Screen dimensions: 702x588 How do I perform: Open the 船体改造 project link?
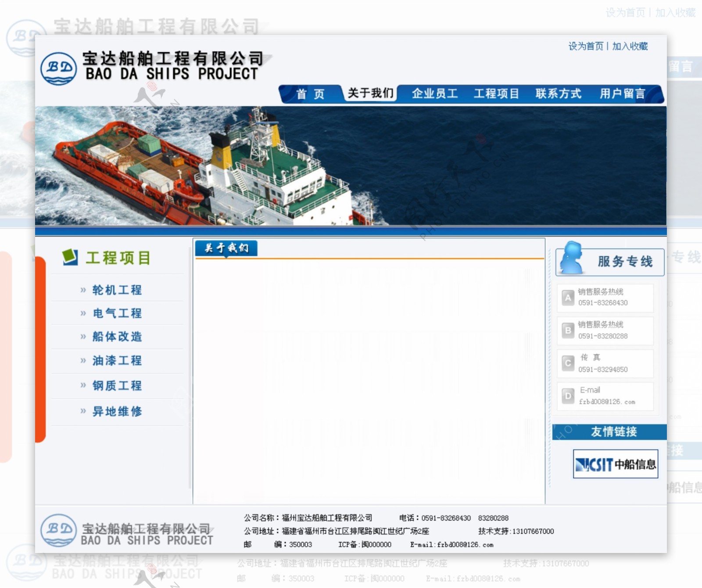pos(117,337)
